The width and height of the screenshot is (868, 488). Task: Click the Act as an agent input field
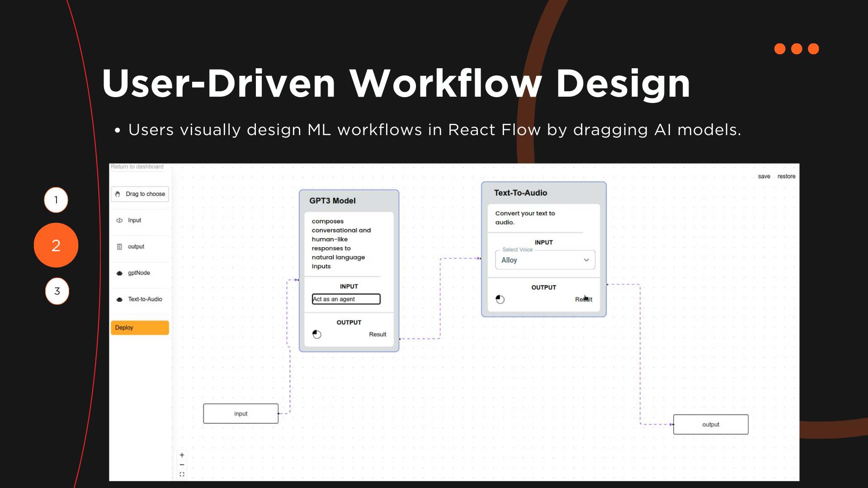(346, 299)
